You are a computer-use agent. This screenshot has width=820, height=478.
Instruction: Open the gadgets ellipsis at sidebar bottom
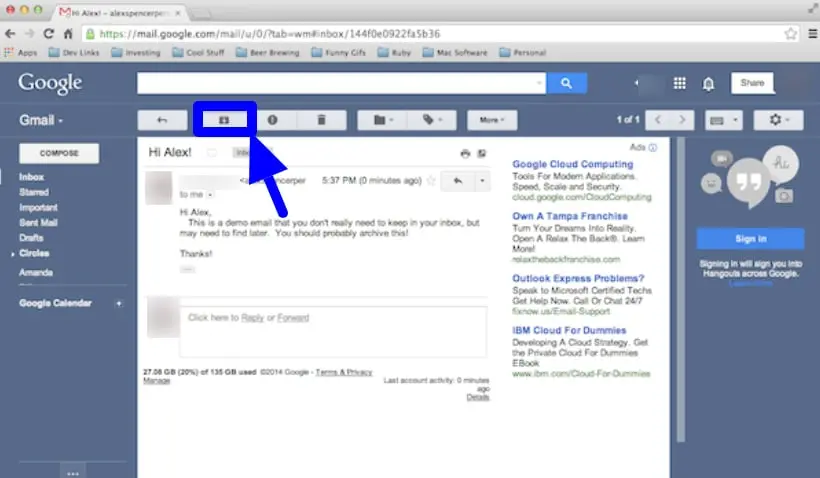tap(73, 473)
